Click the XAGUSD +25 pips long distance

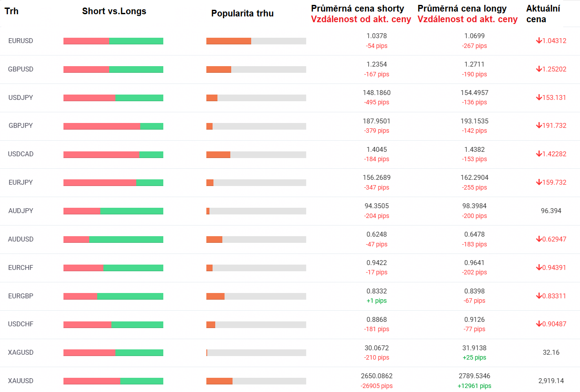(474, 358)
